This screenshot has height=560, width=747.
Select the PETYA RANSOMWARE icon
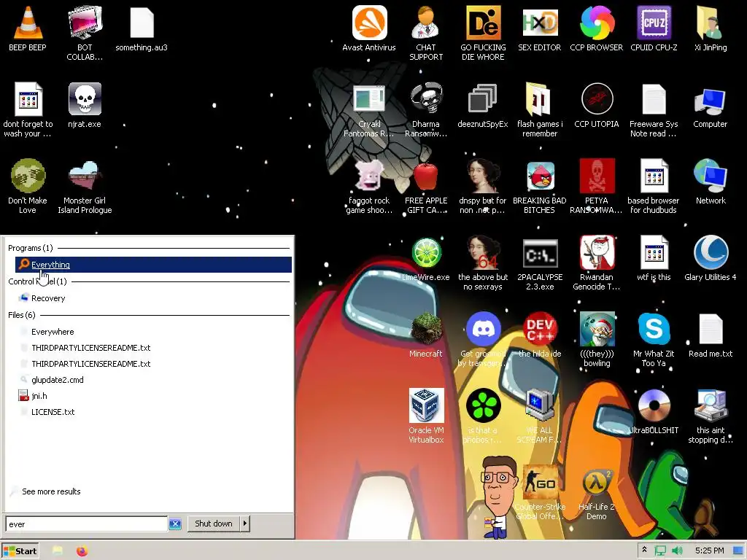(597, 186)
